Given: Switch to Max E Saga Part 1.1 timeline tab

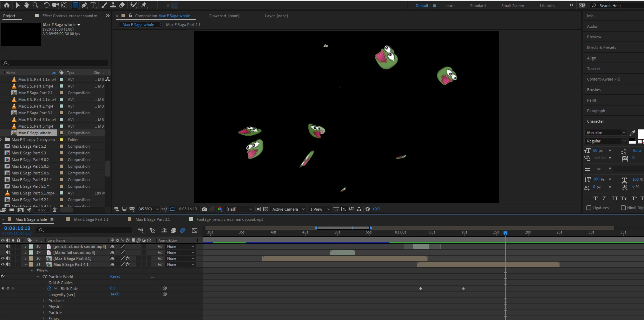Looking at the screenshot, I should click(91, 219).
